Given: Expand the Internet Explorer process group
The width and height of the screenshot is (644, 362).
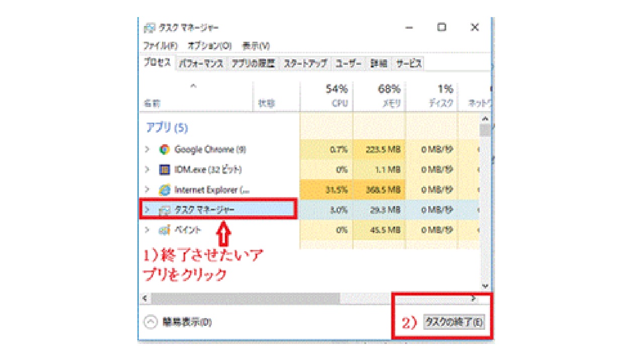Looking at the screenshot, I should pyautogui.click(x=147, y=190).
